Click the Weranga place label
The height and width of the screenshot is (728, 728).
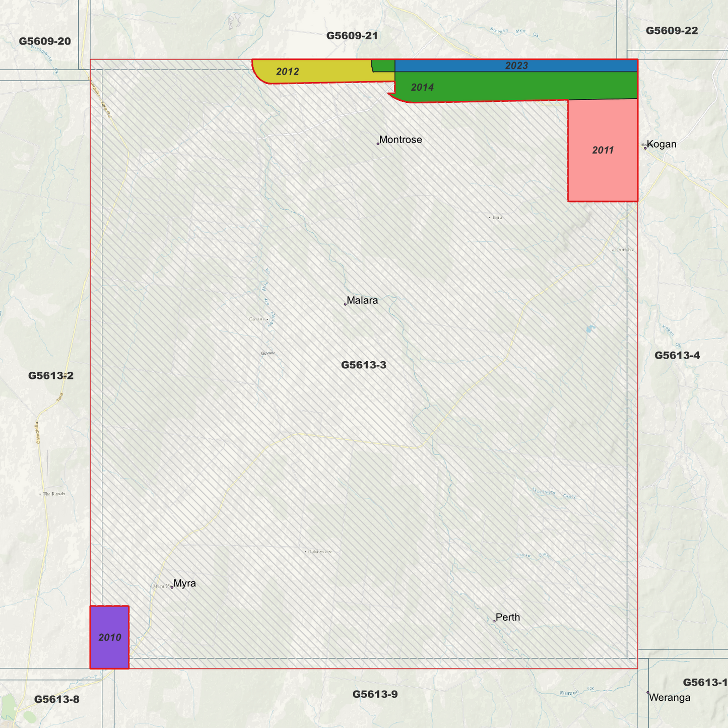(x=670, y=698)
